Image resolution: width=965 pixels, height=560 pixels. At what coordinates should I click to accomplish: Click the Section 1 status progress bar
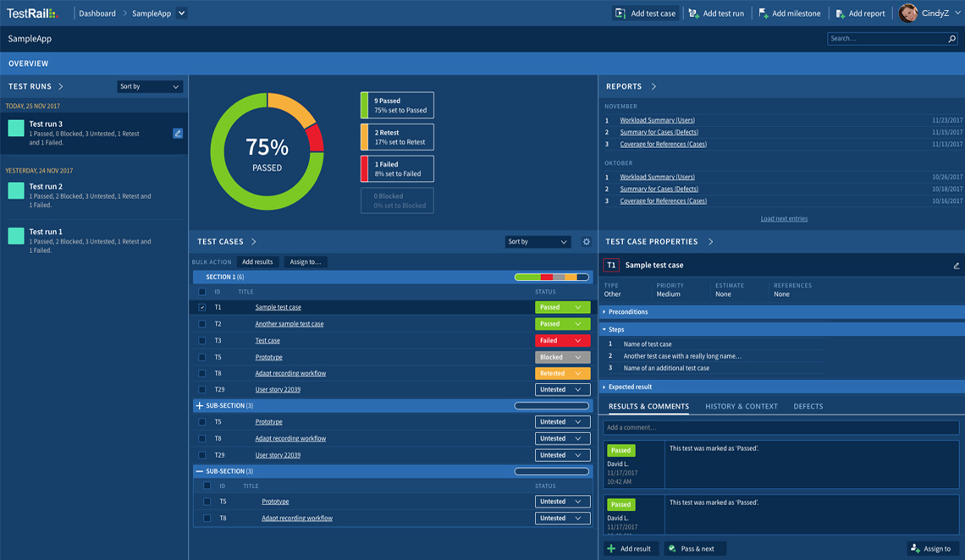pos(551,277)
